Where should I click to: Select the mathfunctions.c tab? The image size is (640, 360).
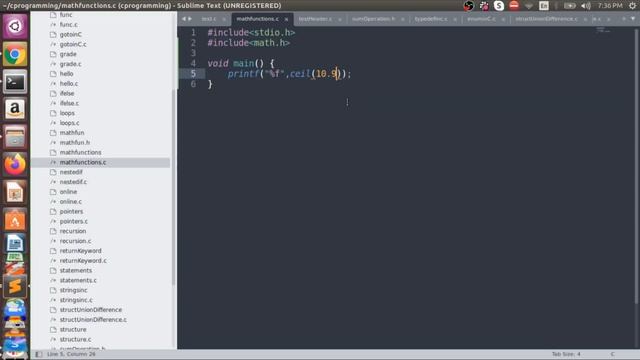coord(258,19)
